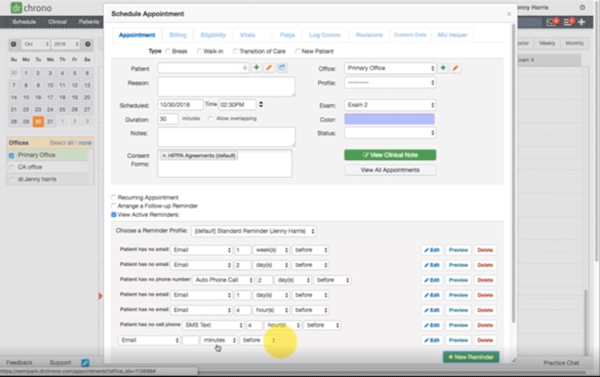Image resolution: width=600 pixels, height=377 pixels.
Task: Edit office using orange pencil icon
Action: (x=455, y=68)
